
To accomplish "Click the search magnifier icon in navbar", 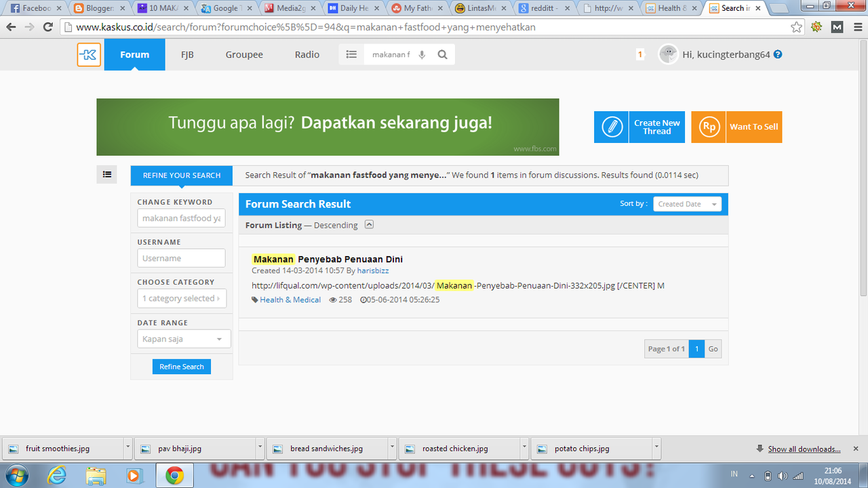I will coord(443,55).
